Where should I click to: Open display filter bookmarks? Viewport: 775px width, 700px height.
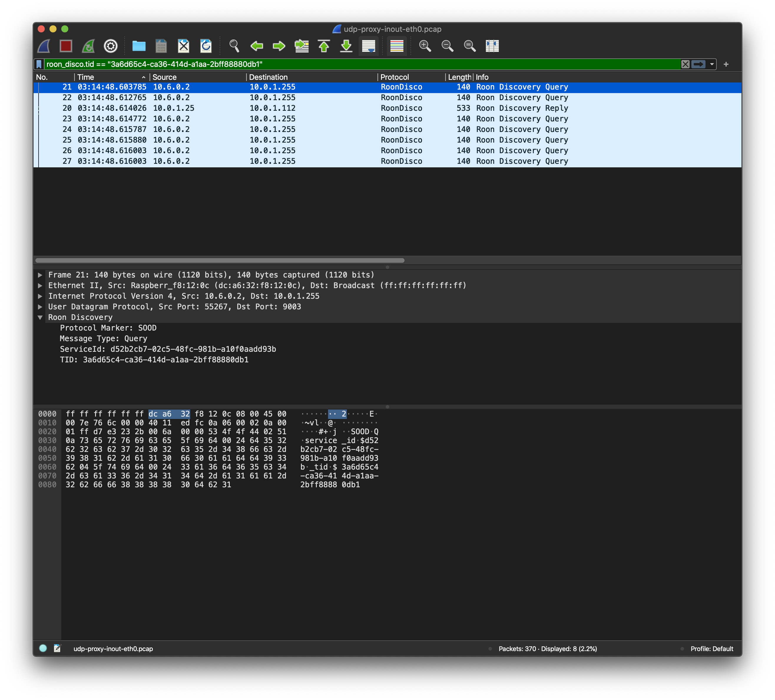tap(39, 64)
